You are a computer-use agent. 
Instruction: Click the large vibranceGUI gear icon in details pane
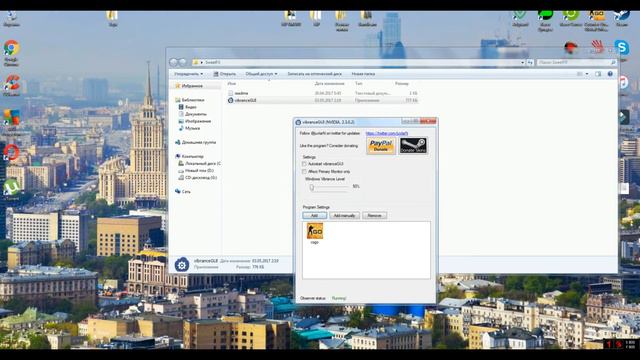[x=182, y=264]
